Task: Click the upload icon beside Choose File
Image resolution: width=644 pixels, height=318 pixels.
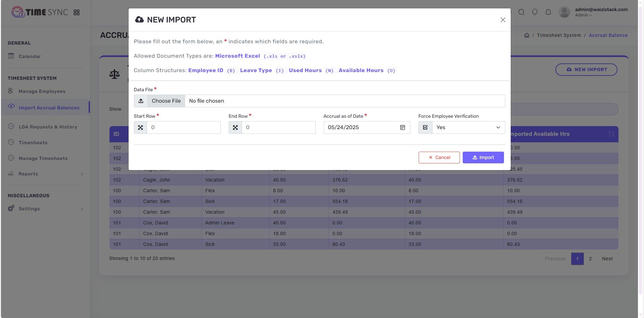Action: [x=141, y=101]
